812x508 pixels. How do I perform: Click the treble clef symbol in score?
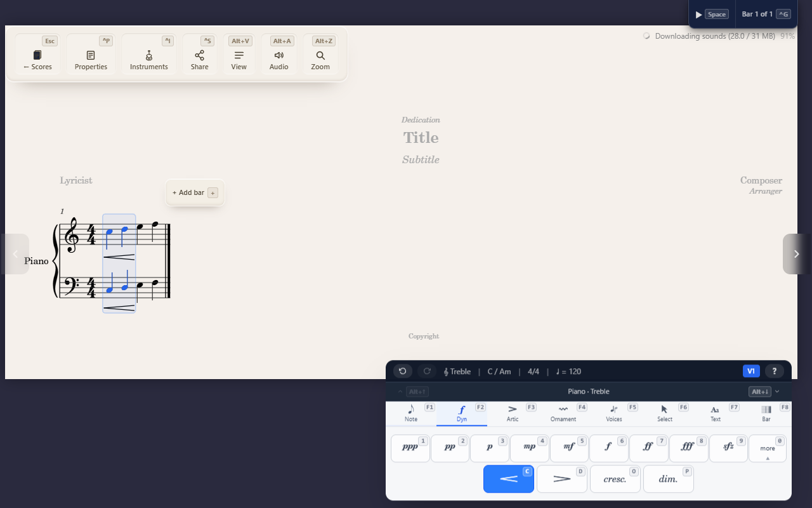(72, 236)
